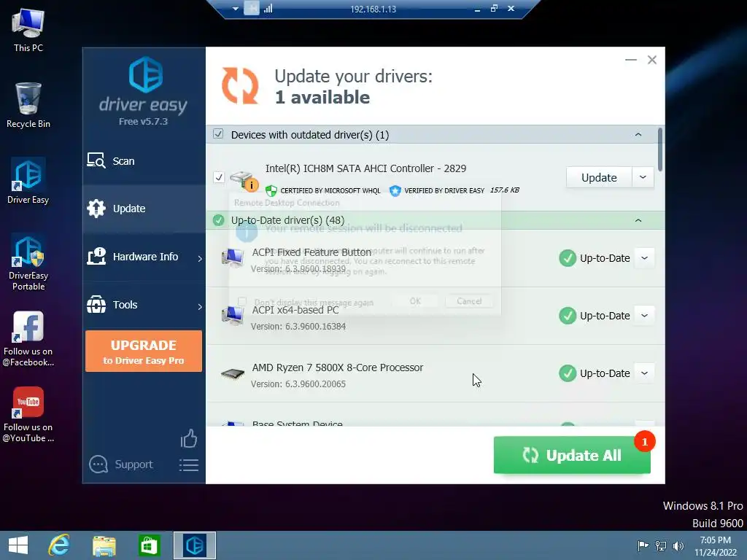The image size is (747, 560).
Task: Click the orange refresh arrows icon
Action: pos(240,86)
